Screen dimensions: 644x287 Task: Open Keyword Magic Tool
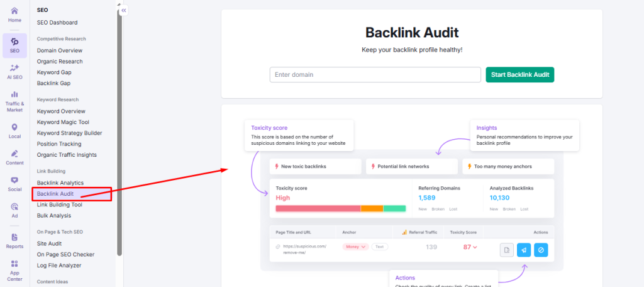click(63, 122)
